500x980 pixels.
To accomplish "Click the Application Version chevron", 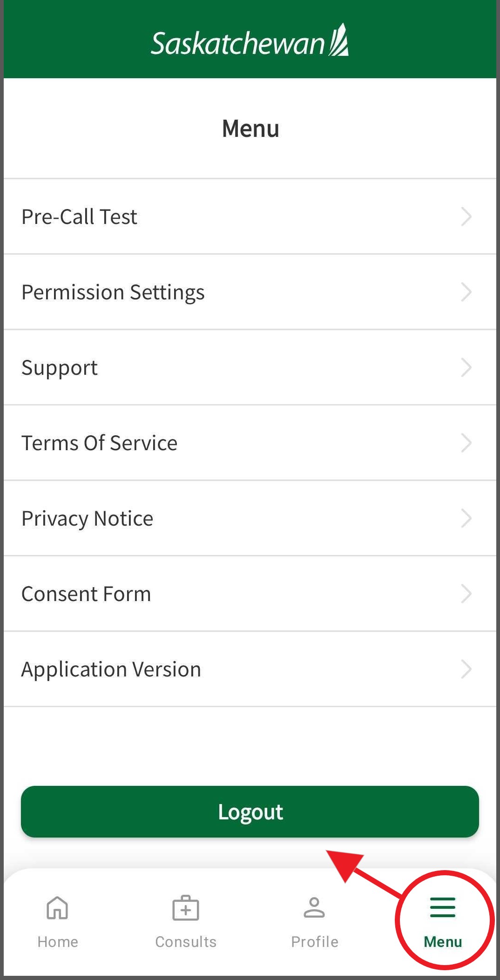I will (466, 669).
